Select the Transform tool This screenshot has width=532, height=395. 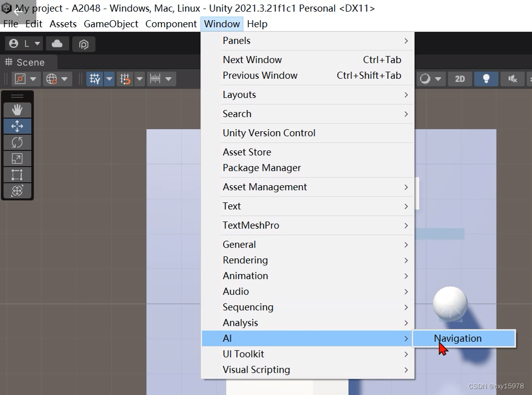pyautogui.click(x=17, y=191)
